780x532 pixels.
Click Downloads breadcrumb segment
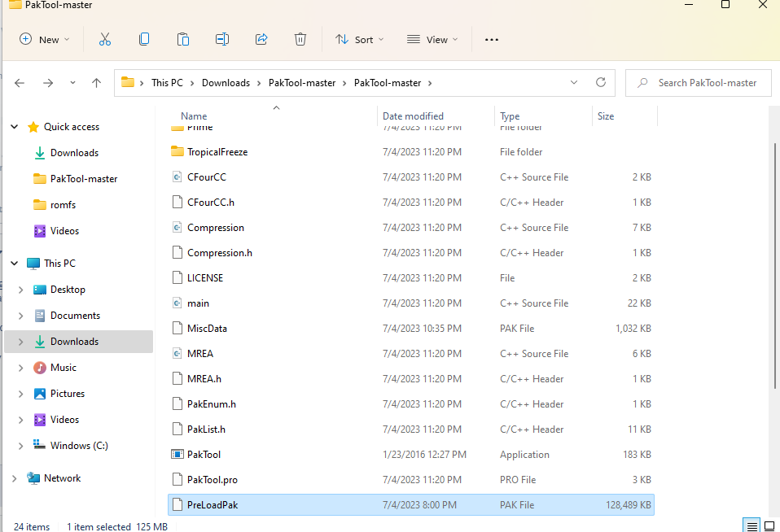[226, 82]
